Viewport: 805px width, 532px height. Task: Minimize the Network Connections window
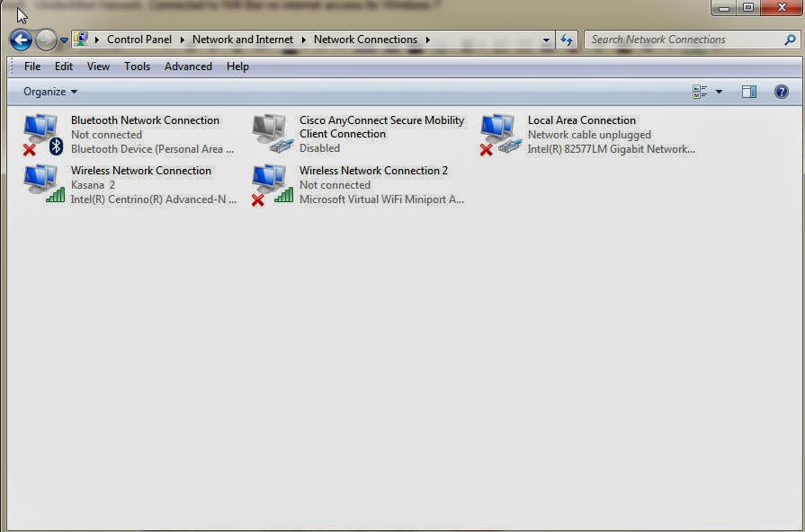[724, 8]
